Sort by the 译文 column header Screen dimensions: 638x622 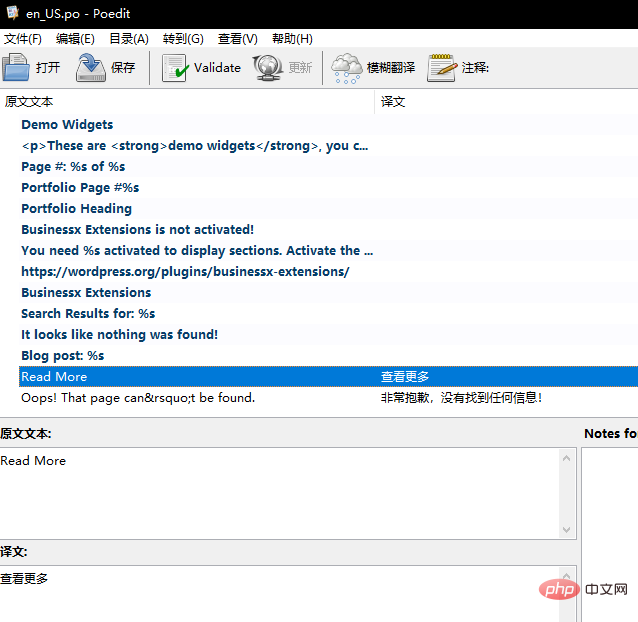click(x=506, y=102)
